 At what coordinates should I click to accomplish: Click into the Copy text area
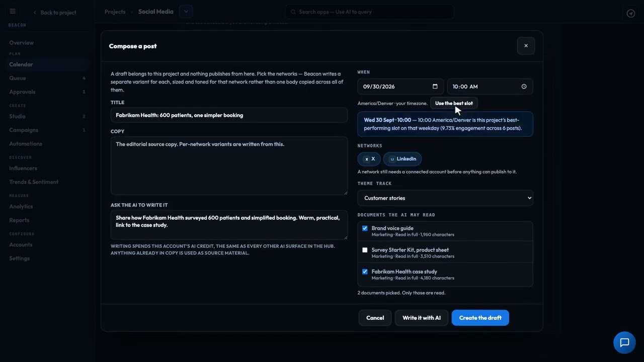[x=229, y=166]
